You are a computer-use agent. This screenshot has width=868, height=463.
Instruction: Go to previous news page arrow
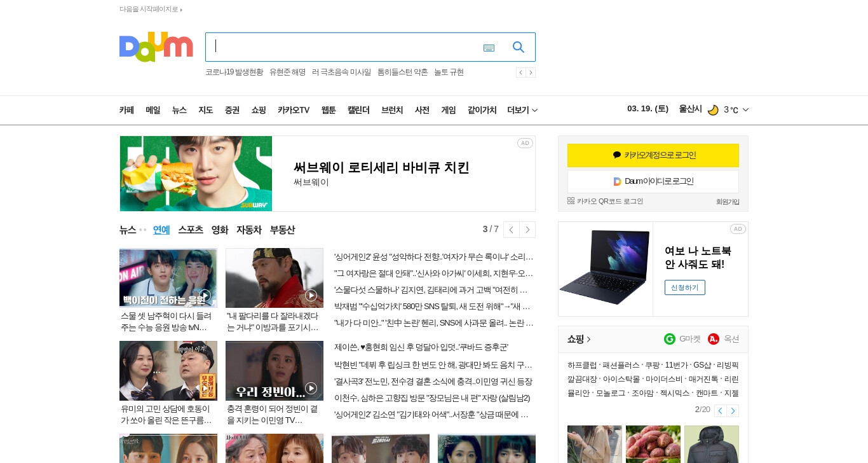pos(511,230)
